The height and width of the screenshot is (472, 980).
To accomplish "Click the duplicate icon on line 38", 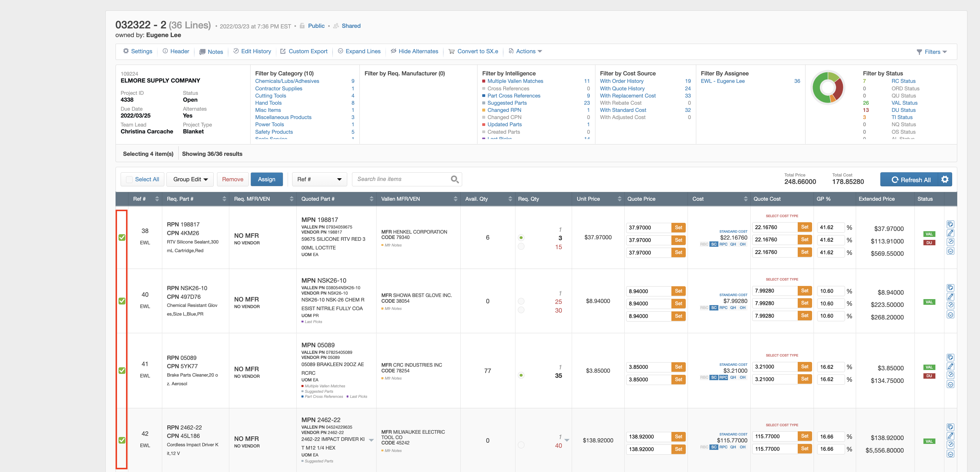I will pos(951,225).
